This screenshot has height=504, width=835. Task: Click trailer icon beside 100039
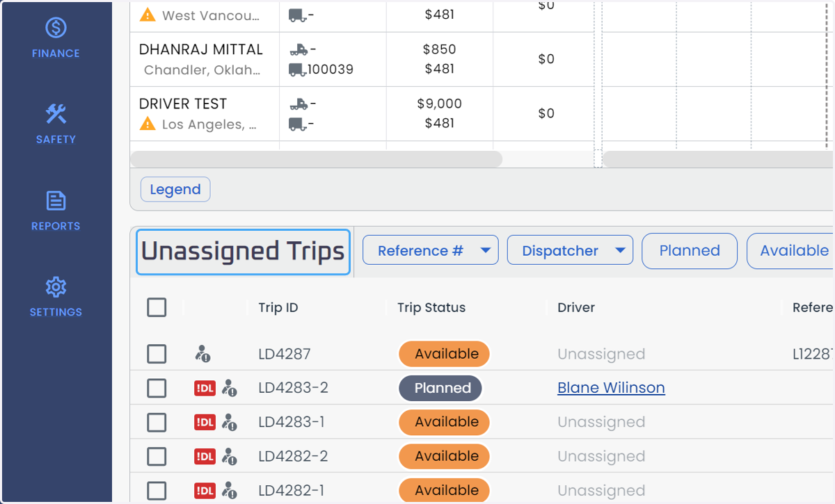297,70
